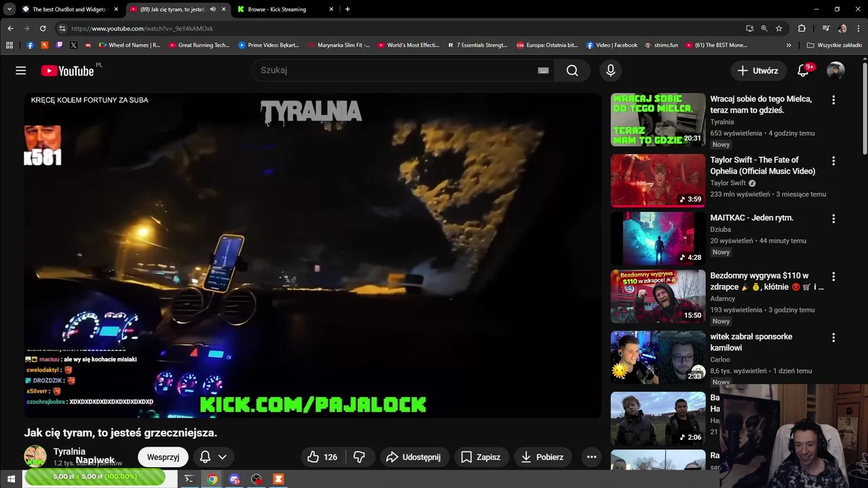Open media controls icon in Chrome toolbar
868x488 pixels.
click(825, 28)
